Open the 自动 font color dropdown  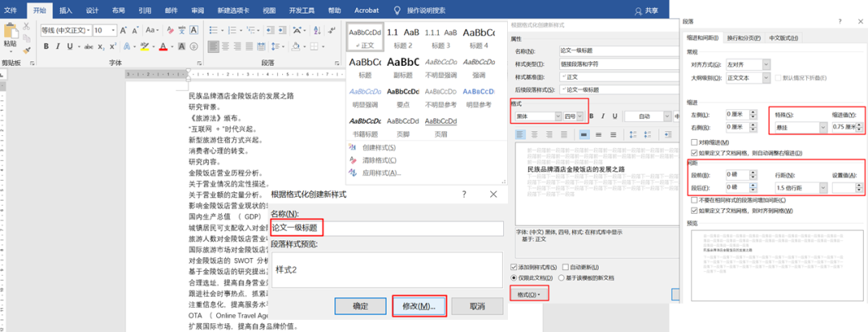coord(669,117)
